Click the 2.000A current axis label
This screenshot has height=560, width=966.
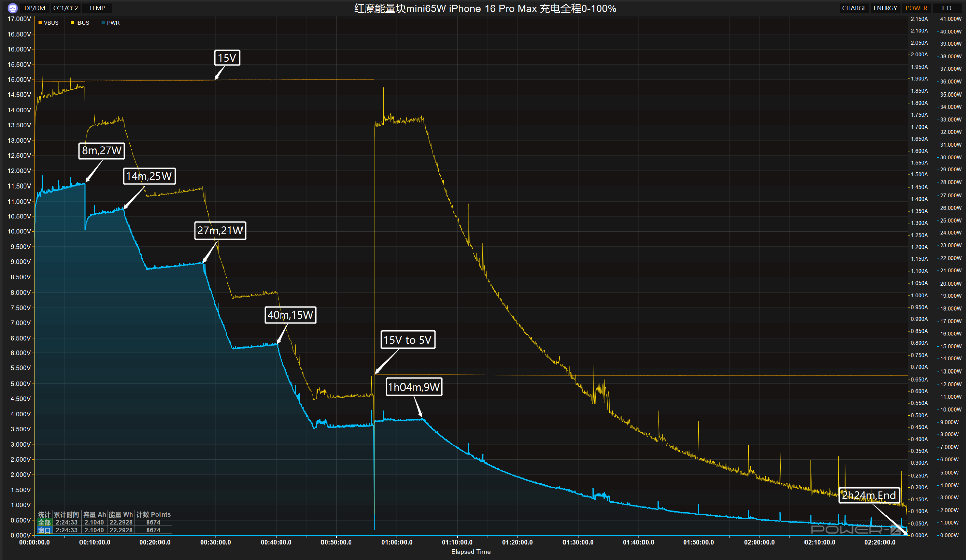tap(919, 54)
